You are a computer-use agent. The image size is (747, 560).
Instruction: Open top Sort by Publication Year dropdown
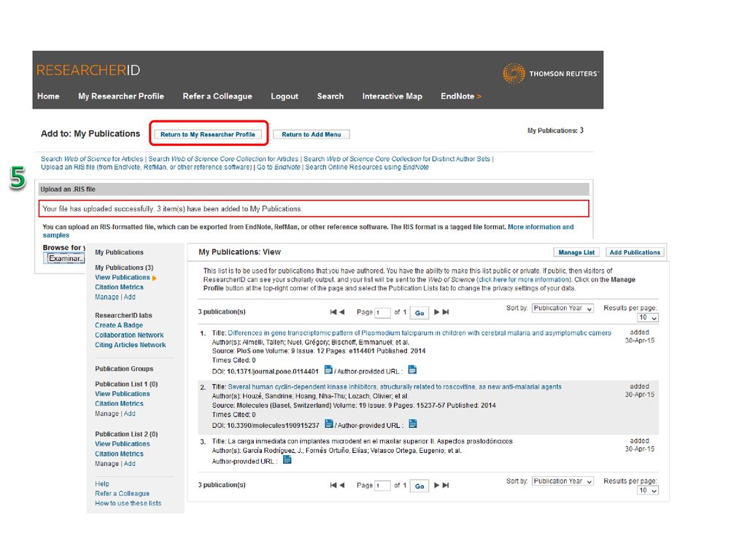click(562, 308)
